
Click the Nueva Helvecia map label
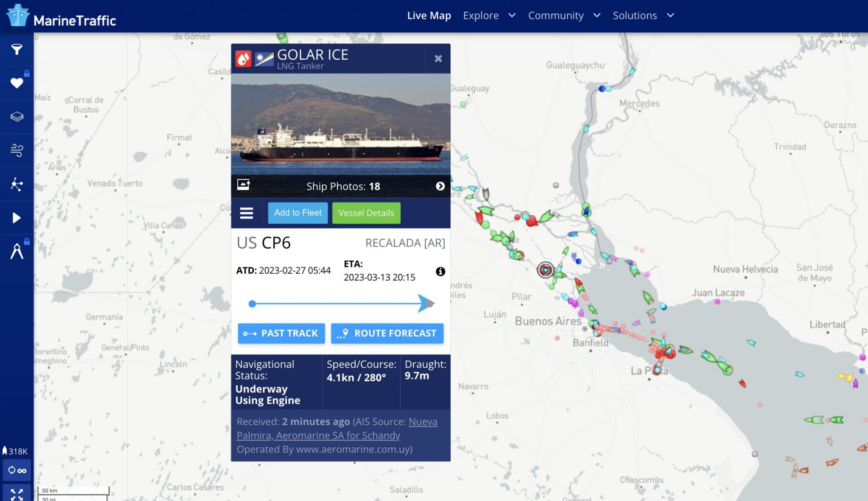pyautogui.click(x=745, y=269)
